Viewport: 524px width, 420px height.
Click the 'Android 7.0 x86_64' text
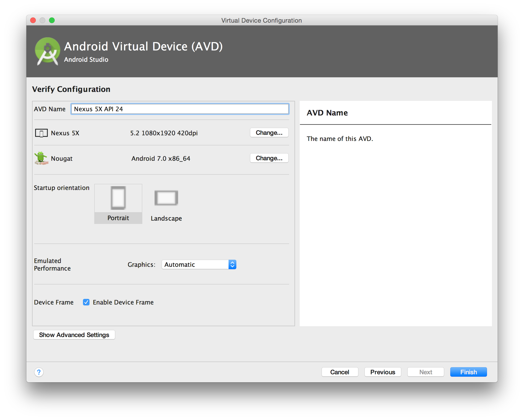(x=161, y=159)
